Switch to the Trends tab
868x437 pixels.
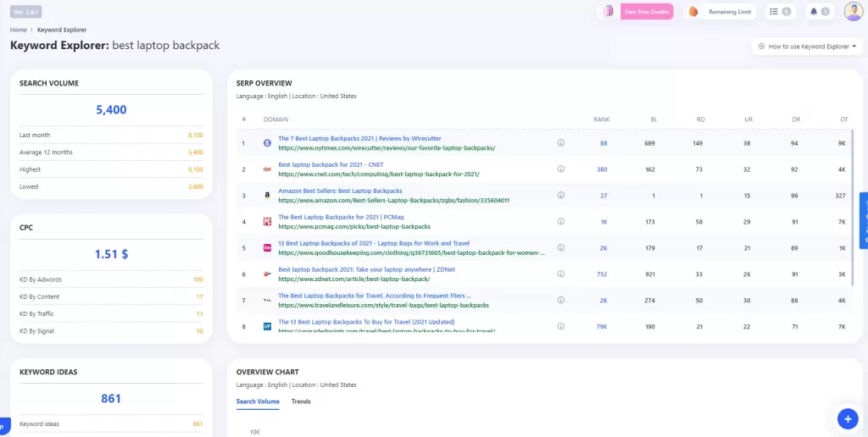[x=301, y=401]
